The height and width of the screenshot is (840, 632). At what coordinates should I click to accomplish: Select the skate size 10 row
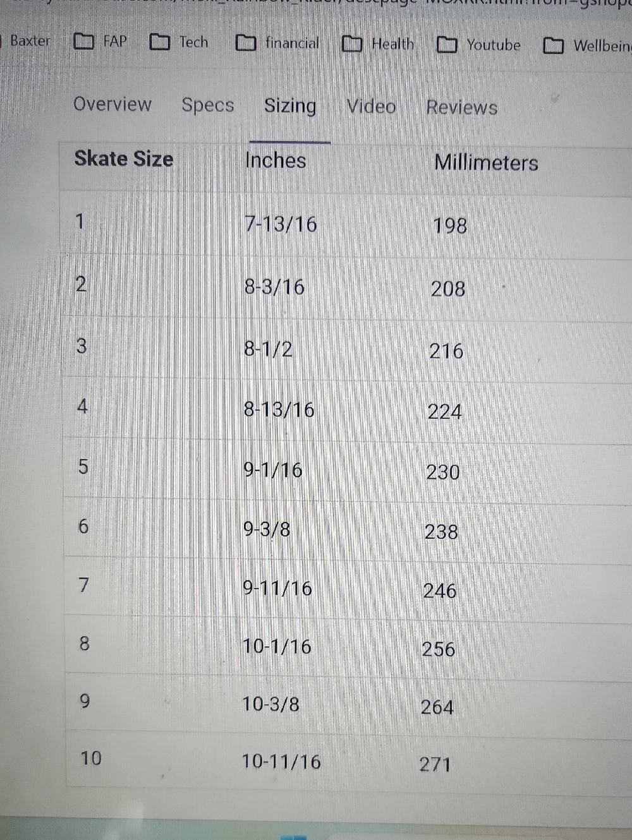coord(349,760)
